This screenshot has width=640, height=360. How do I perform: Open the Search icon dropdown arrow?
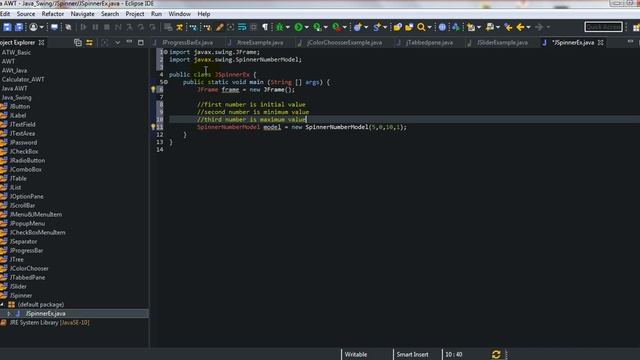[429, 27]
